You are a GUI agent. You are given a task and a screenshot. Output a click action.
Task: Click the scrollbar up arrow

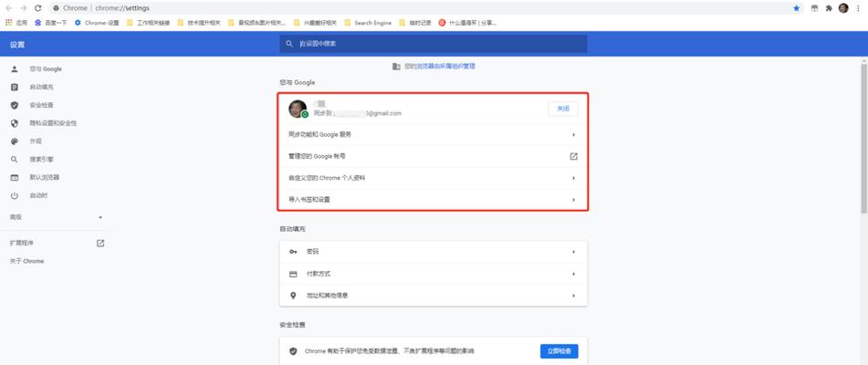[x=863, y=59]
